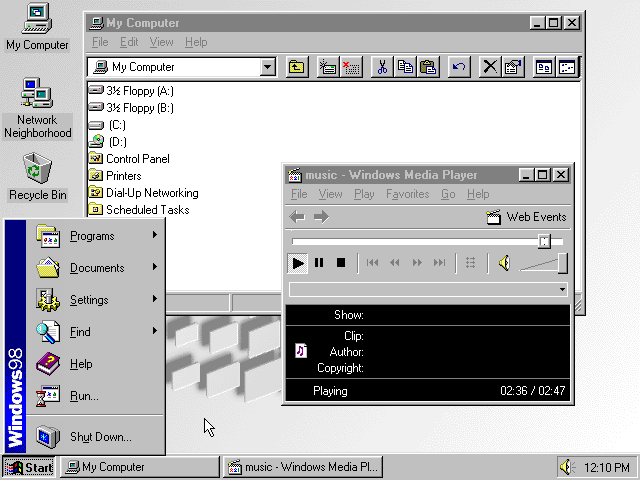The height and width of the screenshot is (480, 640).
Task: Open the My Computer address dropdown
Action: tap(267, 67)
